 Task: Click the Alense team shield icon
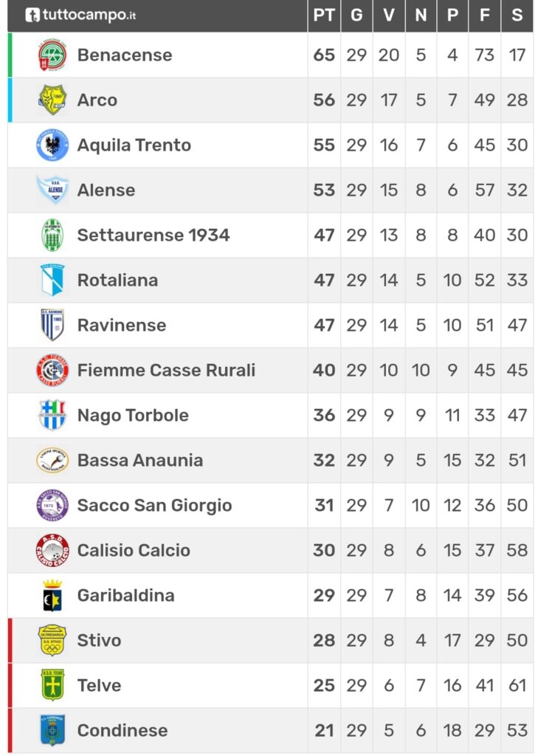point(52,190)
